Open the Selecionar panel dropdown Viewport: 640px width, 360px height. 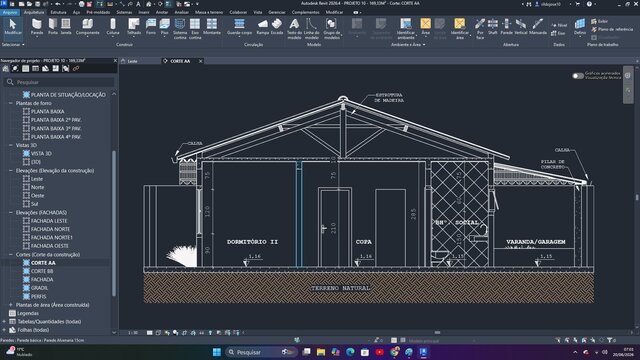(13, 44)
